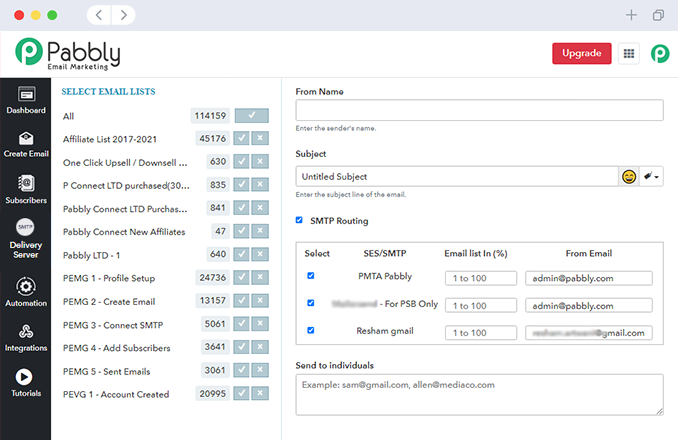
Task: Exclude Pabbly LTD - 1 list
Action: [260, 254]
